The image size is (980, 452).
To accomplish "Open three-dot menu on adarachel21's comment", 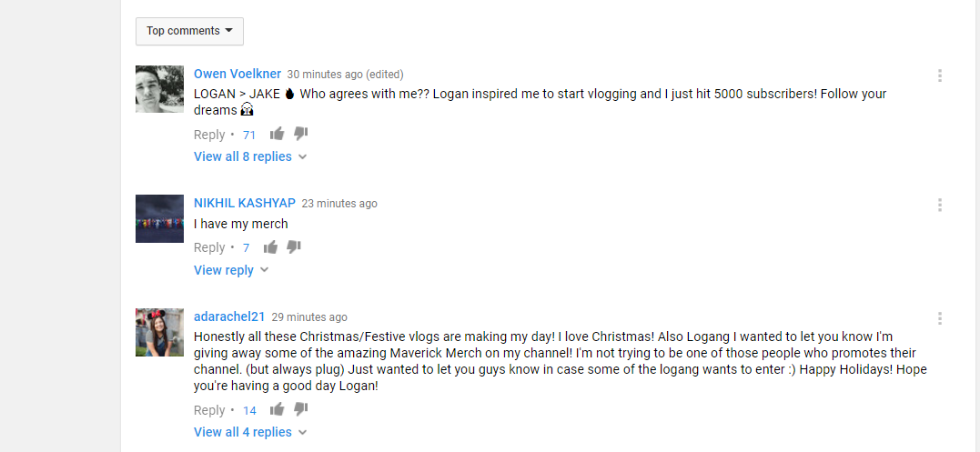I will click(x=939, y=318).
